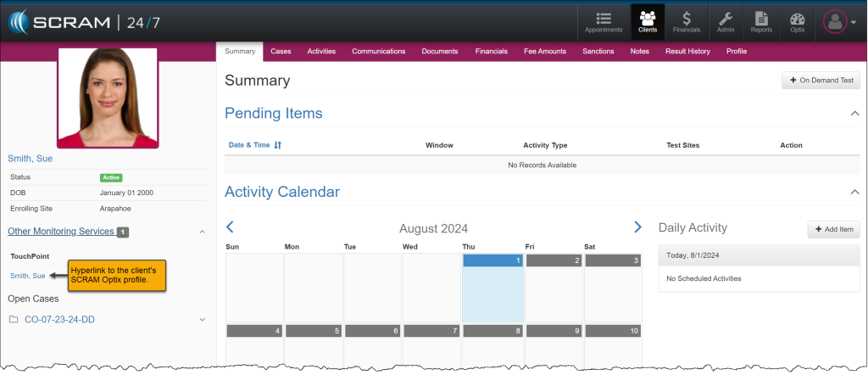Viewport: 868px width, 375px height.
Task: Click the client profile photo
Action: (x=108, y=98)
